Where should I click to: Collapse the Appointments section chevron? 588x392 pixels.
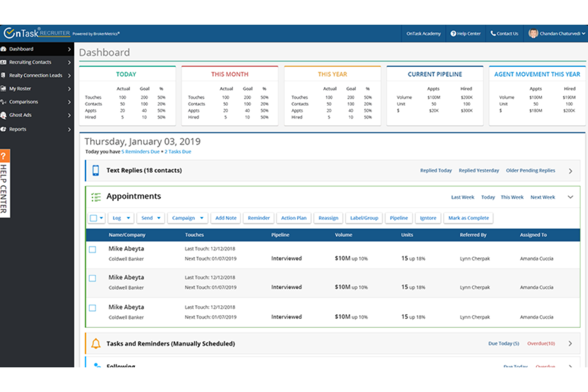point(571,197)
